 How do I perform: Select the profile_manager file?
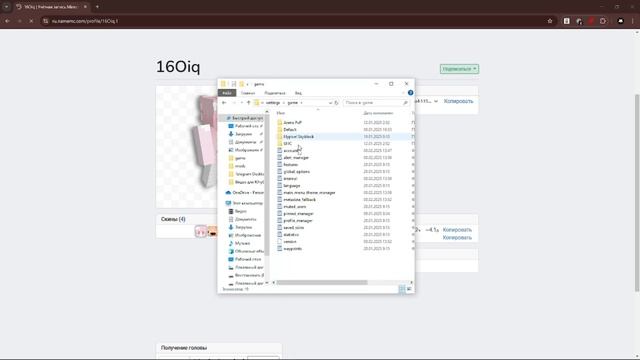298,220
